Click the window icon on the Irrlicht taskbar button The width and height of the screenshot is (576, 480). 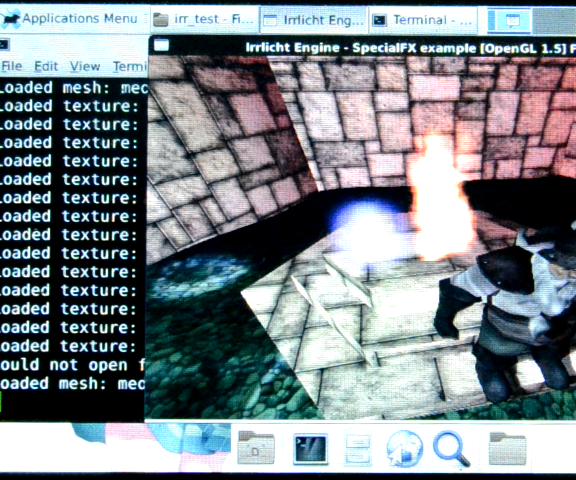pos(270,20)
